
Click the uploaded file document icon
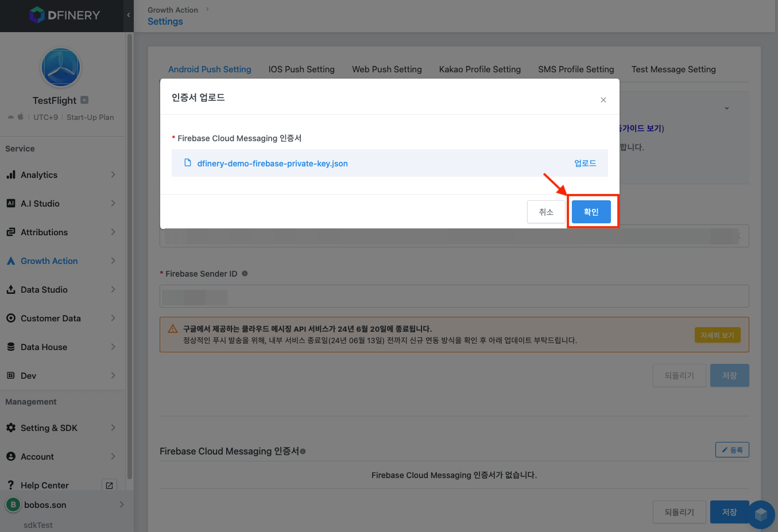pos(187,163)
